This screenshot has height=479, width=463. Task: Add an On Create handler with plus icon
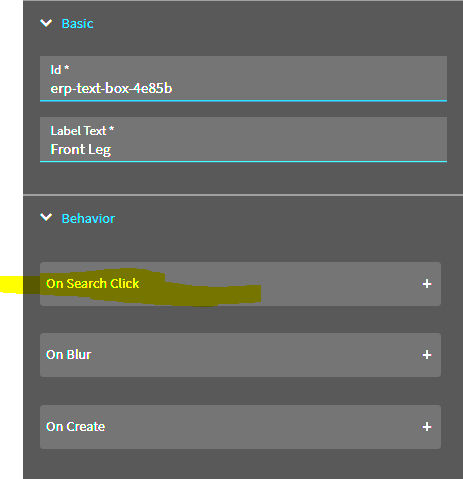427,427
